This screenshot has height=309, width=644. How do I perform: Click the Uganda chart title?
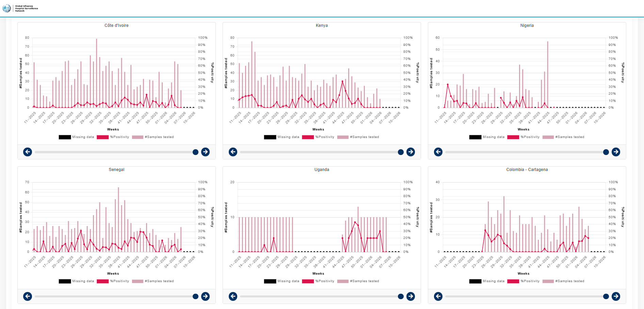(322, 170)
